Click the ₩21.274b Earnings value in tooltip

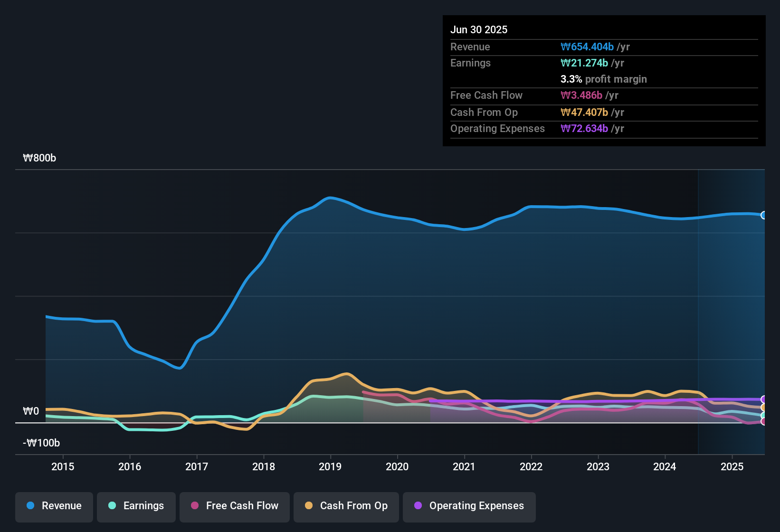click(x=584, y=63)
